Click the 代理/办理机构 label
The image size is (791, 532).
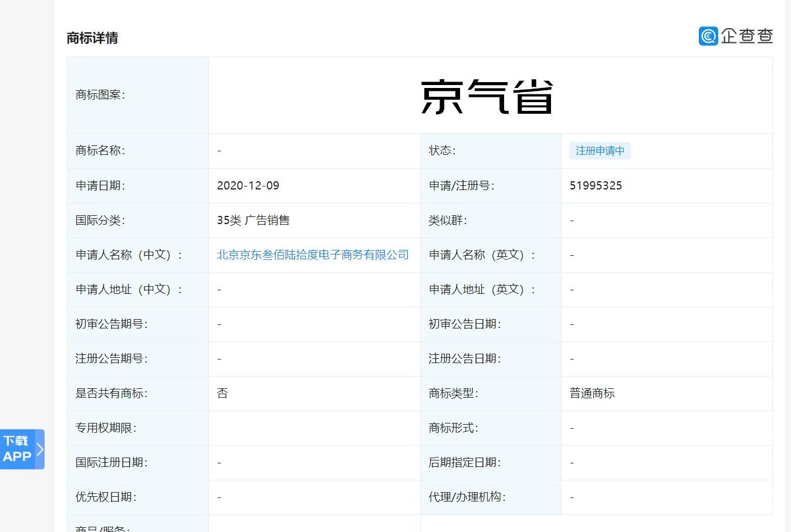tap(467, 497)
